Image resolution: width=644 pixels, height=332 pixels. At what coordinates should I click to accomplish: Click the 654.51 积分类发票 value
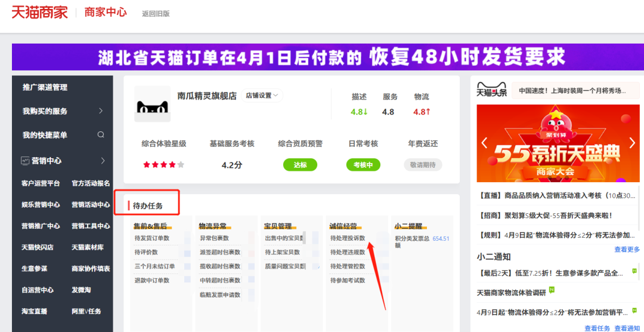coord(441,238)
